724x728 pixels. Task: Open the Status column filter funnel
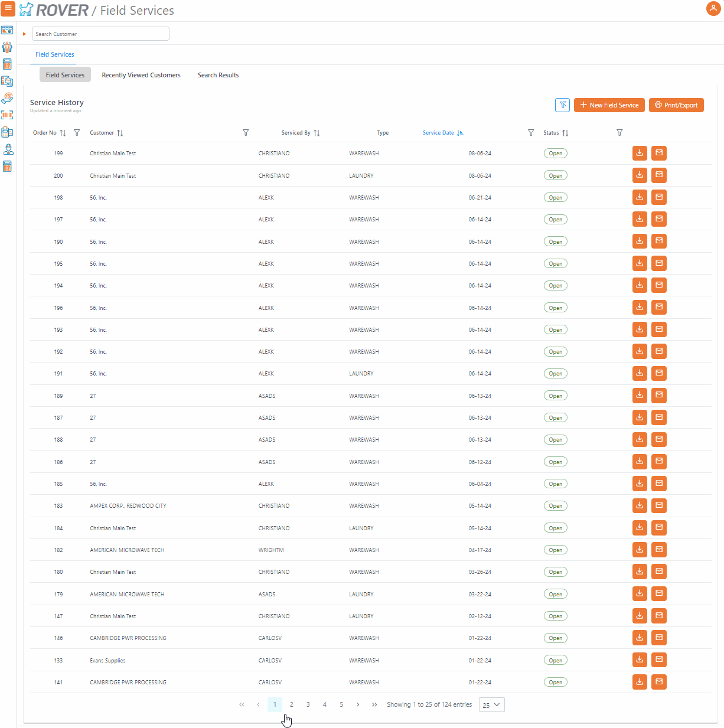tap(619, 132)
